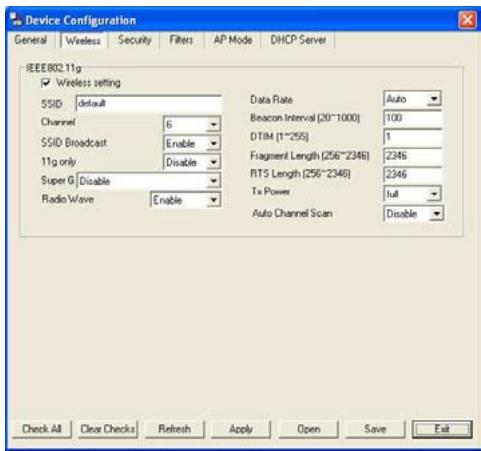Screen dimensions: 481x451
Task: Click the IEEE802.11g group label
Action: pyautogui.click(x=54, y=68)
